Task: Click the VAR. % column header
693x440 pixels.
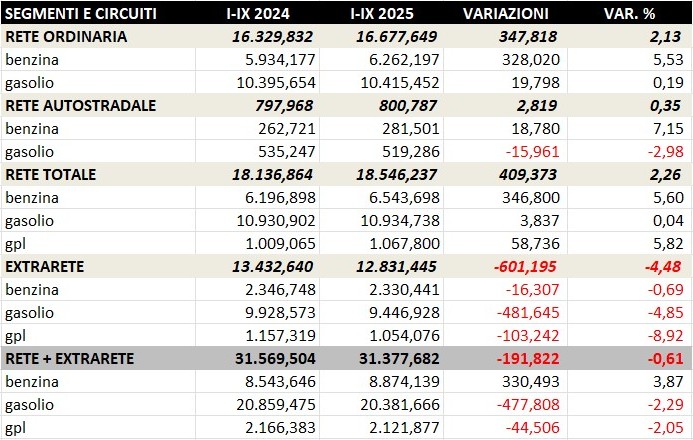Action: tap(631, 14)
